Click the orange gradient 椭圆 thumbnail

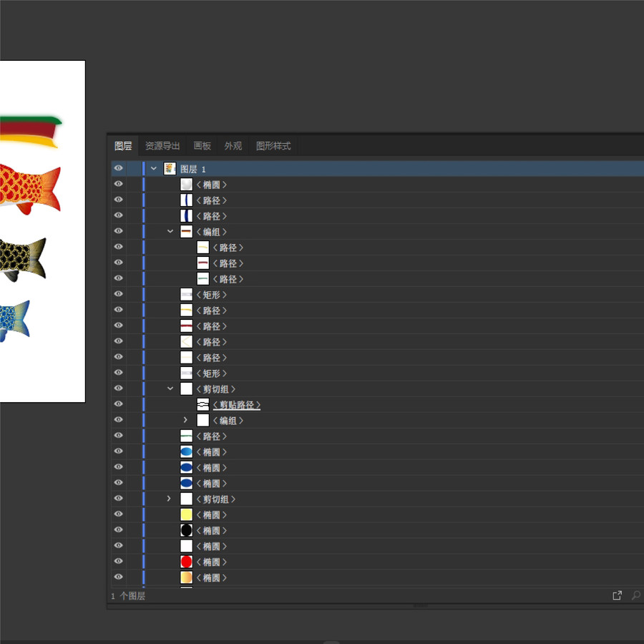187,577
